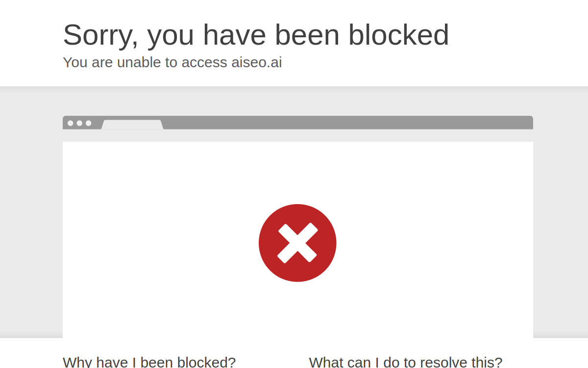The height and width of the screenshot is (368, 588).
Task: Click the white illustrated browser page area
Action: [x=298, y=240]
